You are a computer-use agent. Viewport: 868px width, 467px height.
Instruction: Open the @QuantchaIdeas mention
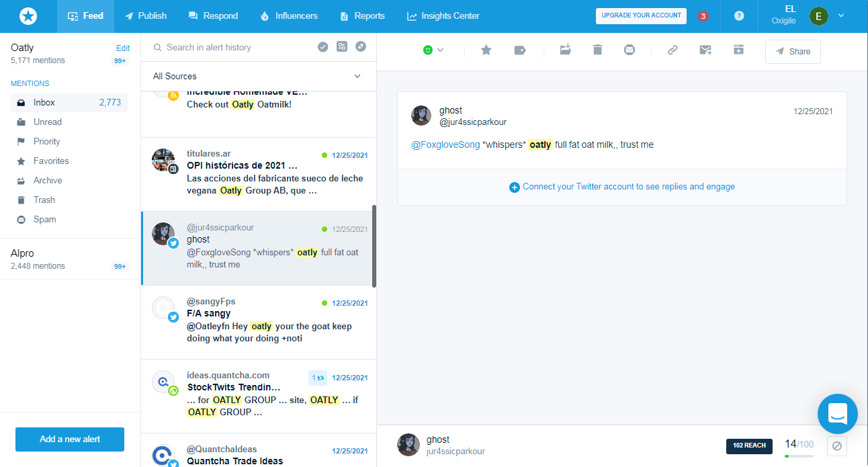pyautogui.click(x=258, y=450)
